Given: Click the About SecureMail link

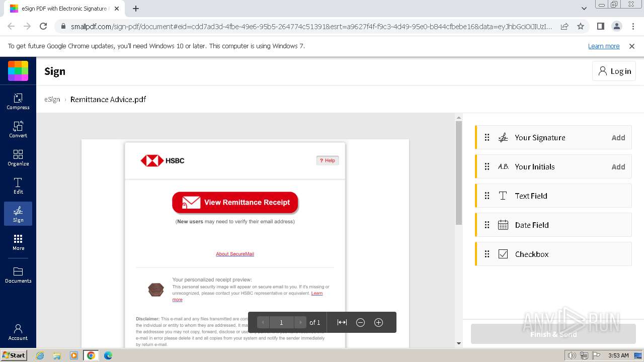Looking at the screenshot, I should 235,254.
